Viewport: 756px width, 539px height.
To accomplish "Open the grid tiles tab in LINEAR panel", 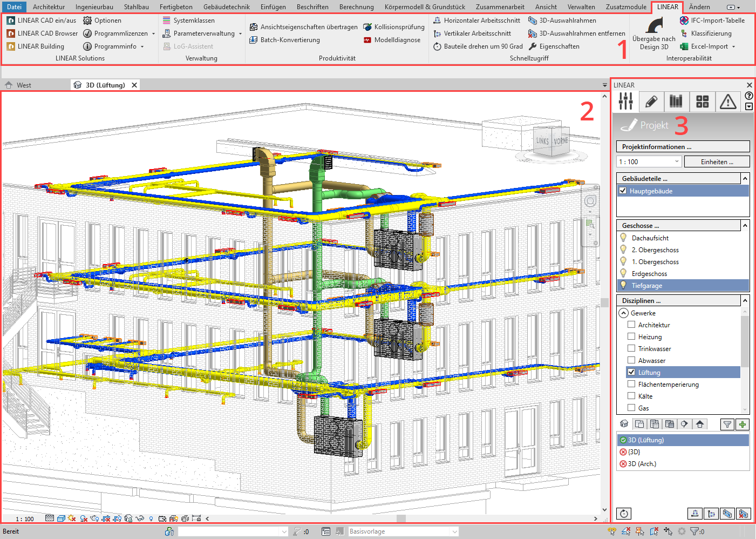I will tap(702, 101).
